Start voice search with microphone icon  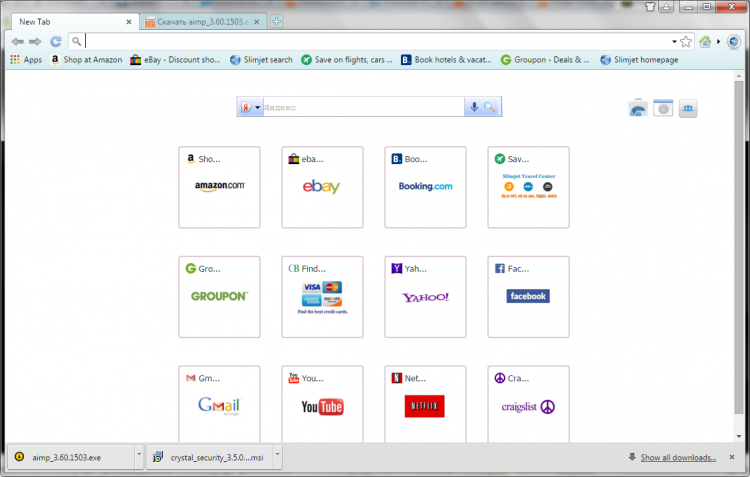click(474, 107)
